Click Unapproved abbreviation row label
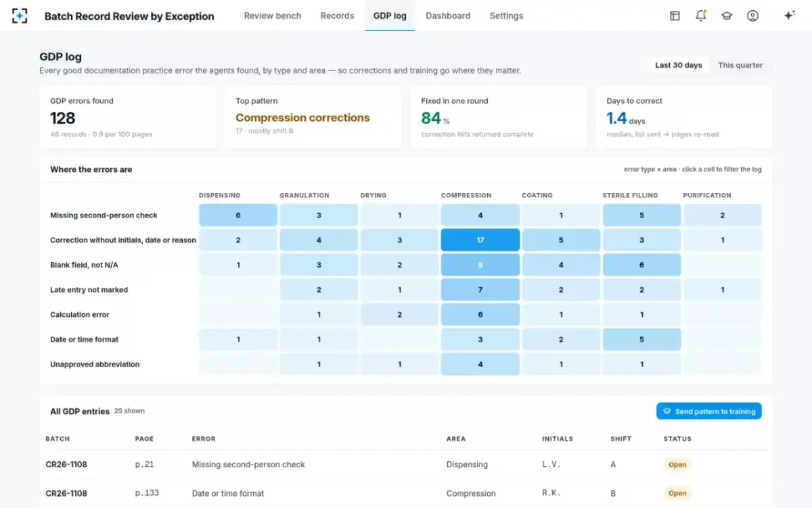The width and height of the screenshot is (812, 508). 95,364
